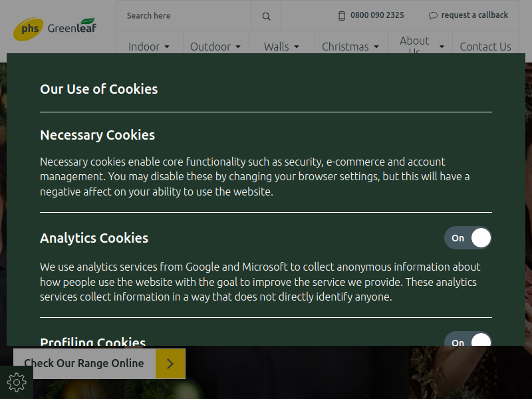Open the Indoor menu item
Viewport: 532px width, 399px height.
pyautogui.click(x=144, y=47)
